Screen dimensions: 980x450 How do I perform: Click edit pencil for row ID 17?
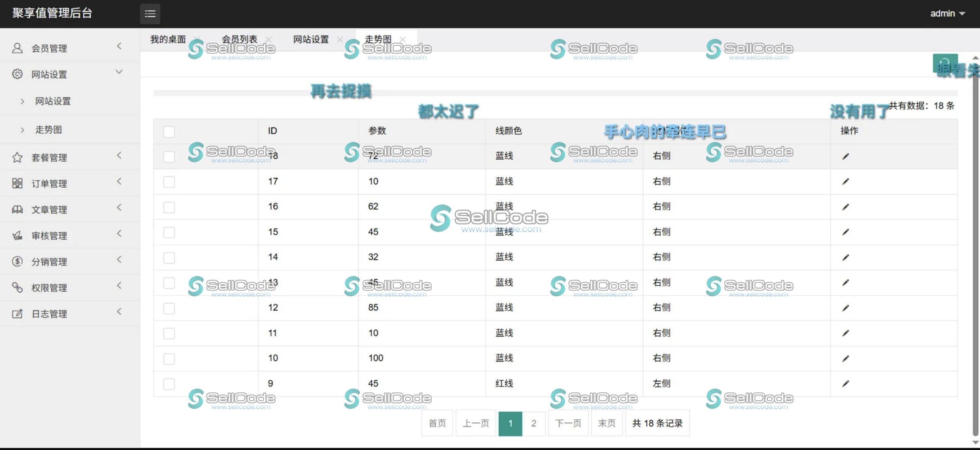pos(845,182)
